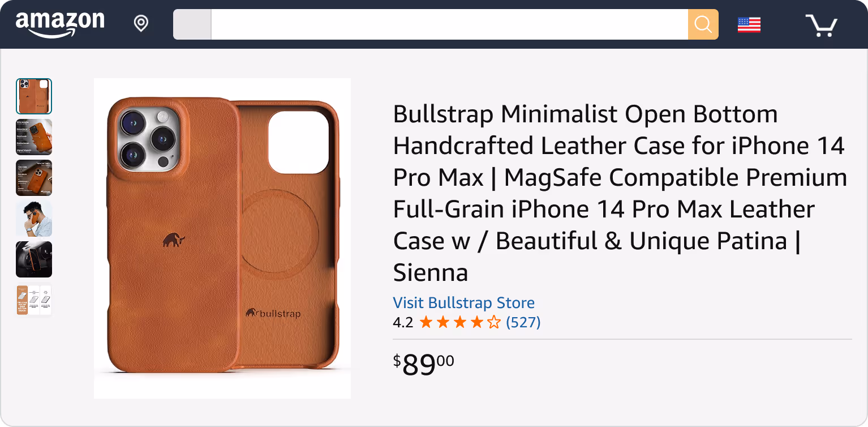
Task: View the features diagram thumbnail at bottom
Action: pos(34,300)
